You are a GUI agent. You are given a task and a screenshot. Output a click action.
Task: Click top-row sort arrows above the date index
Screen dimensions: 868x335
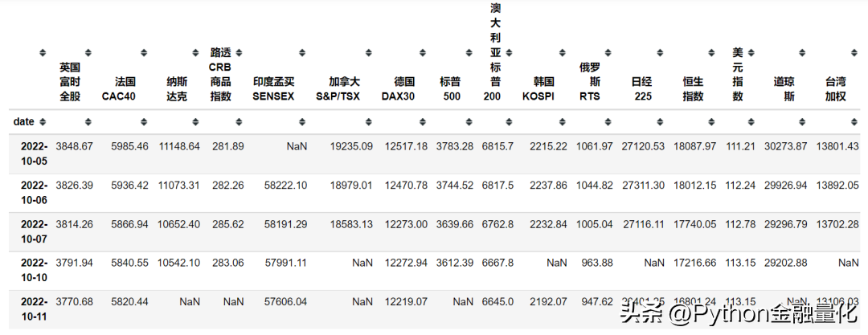42,53
